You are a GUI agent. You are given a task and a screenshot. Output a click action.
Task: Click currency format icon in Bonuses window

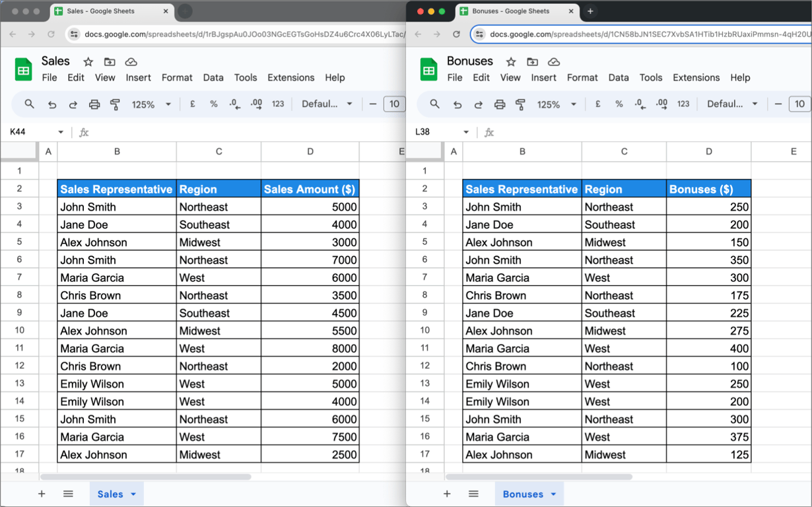[x=598, y=104]
